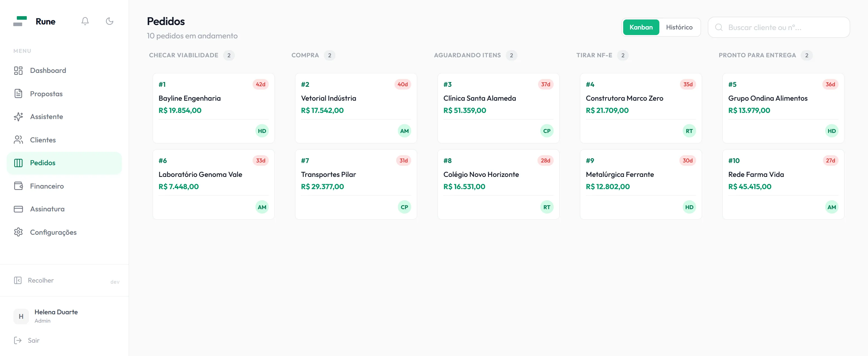This screenshot has width=868, height=356.
Task: Open Clínica Santa Alameda order
Action: pos(498,108)
